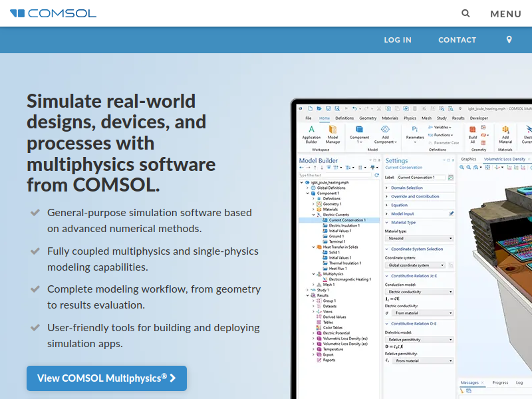Click the Label field Current Conservation 1
Screen dimensions: 532x399
pos(421,178)
